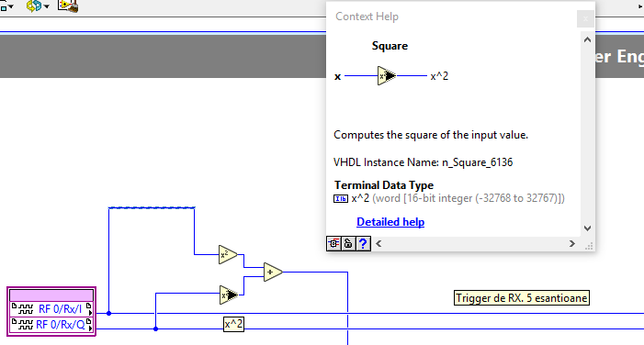The image size is (644, 345).
Task: Click the x^2 word 16-bit integer type text
Action: coord(458,198)
